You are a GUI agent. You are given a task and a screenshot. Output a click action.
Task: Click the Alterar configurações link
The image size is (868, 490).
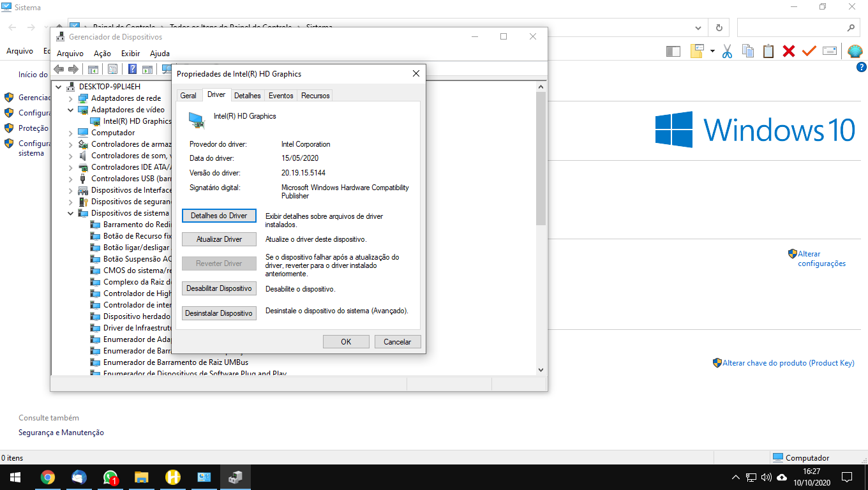(821, 258)
